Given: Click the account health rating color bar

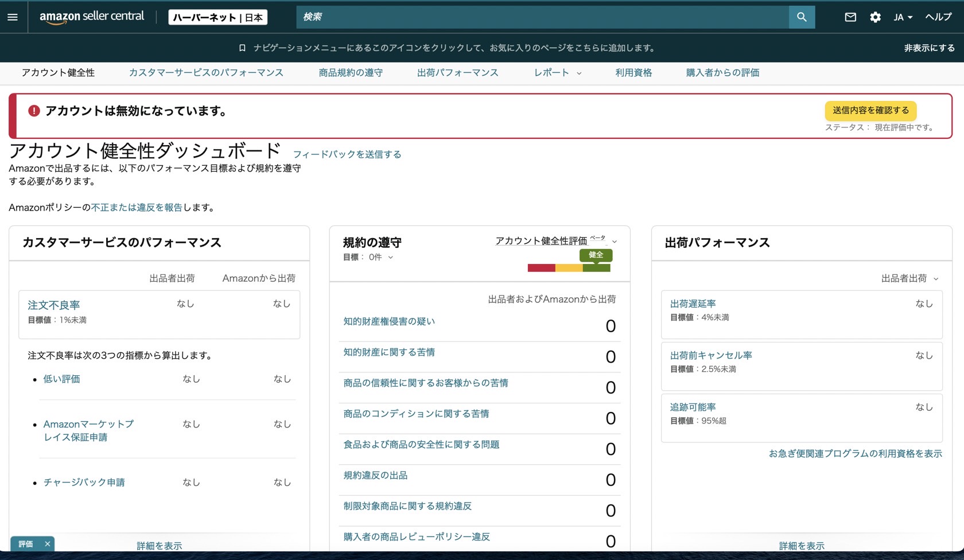Looking at the screenshot, I should (x=569, y=268).
